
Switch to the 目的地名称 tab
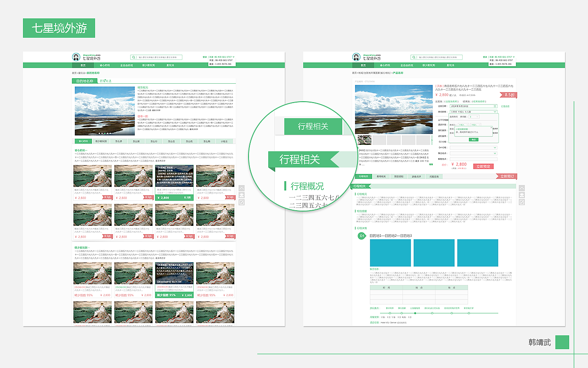point(85,81)
